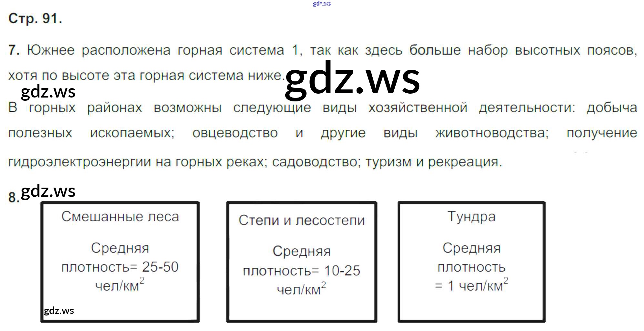Click the 'Стр. 91.' page heading
This screenshot has height=331, width=644.
pyautogui.click(x=35, y=19)
